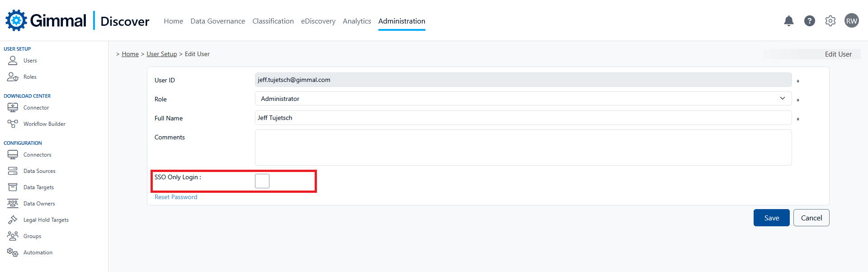This screenshot has height=272, width=868.
Task: Enable the SSO Only Login checkbox
Action: (262, 181)
